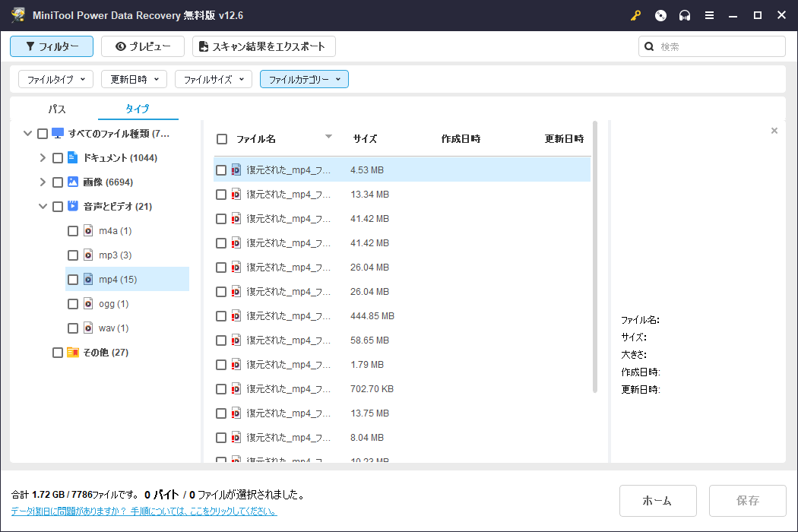Check the ドキュメント (1044) checkbox
This screenshot has width=798, height=532.
pos(58,158)
